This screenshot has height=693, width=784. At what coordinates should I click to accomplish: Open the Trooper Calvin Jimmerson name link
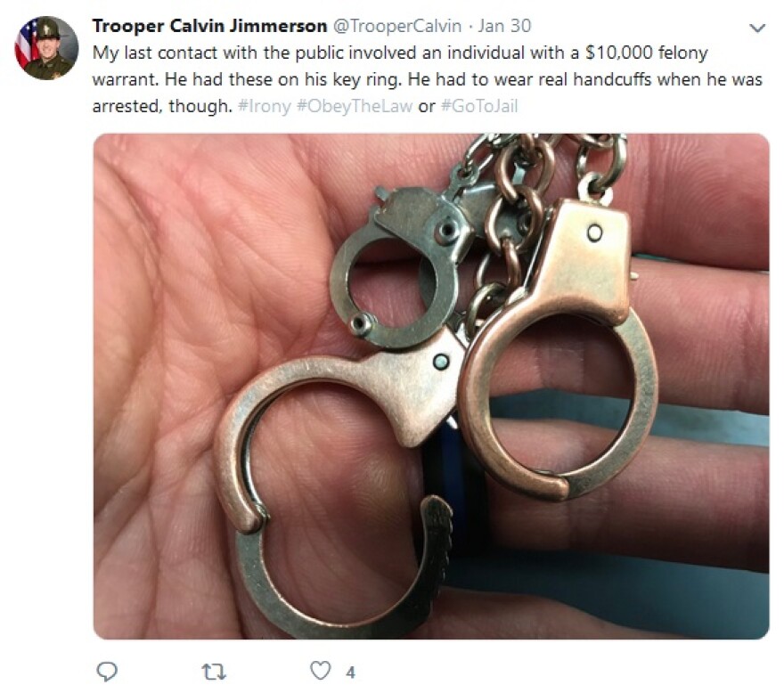[209, 26]
